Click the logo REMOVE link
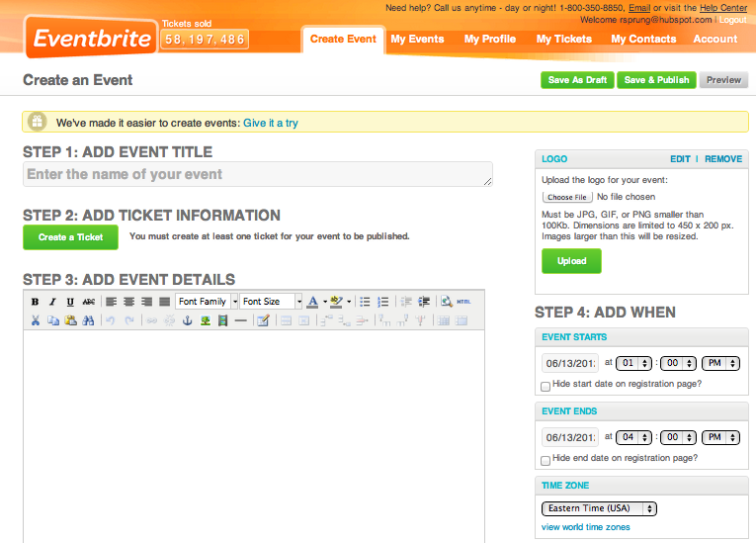 pyautogui.click(x=723, y=159)
